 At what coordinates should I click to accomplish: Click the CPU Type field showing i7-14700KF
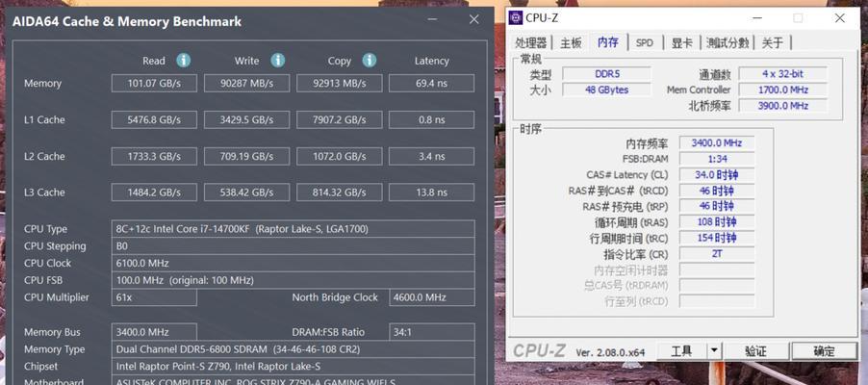tap(293, 229)
